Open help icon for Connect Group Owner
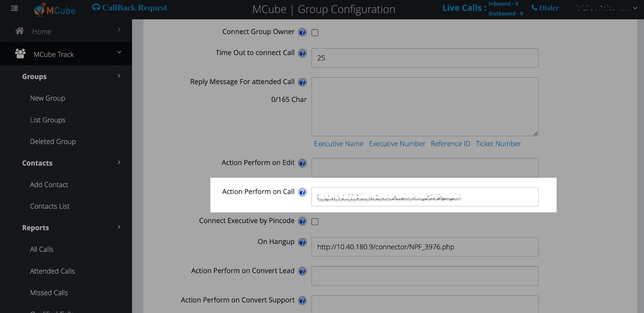The width and height of the screenshot is (644, 313). (x=302, y=32)
